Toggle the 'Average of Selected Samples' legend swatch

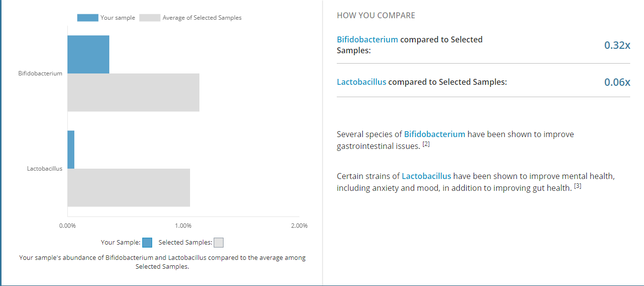coord(150,18)
